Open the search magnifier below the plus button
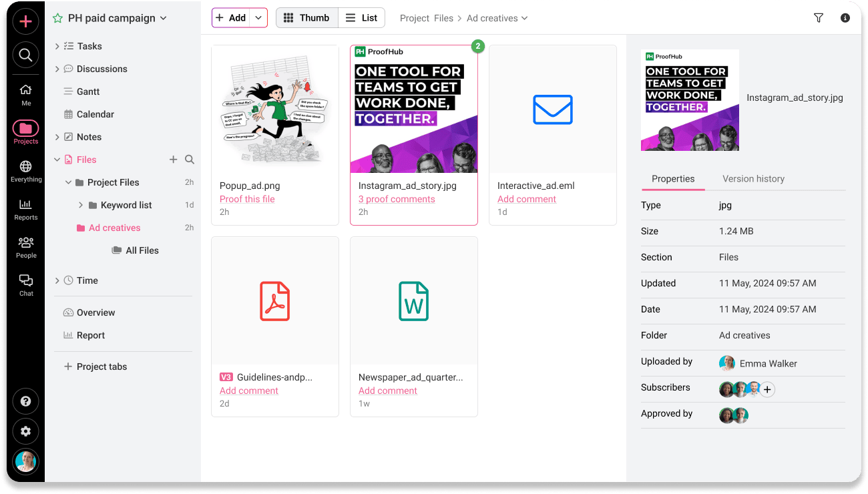The image size is (868, 494). pos(25,55)
